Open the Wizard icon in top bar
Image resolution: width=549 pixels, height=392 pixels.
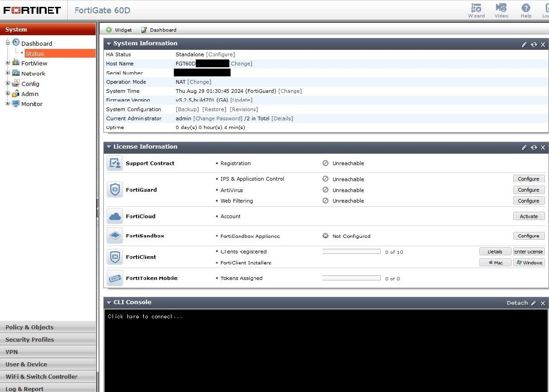click(x=476, y=8)
